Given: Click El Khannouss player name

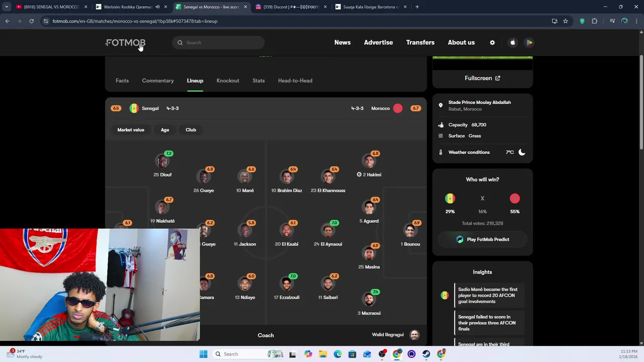Looking at the screenshot, I should pyautogui.click(x=328, y=191).
